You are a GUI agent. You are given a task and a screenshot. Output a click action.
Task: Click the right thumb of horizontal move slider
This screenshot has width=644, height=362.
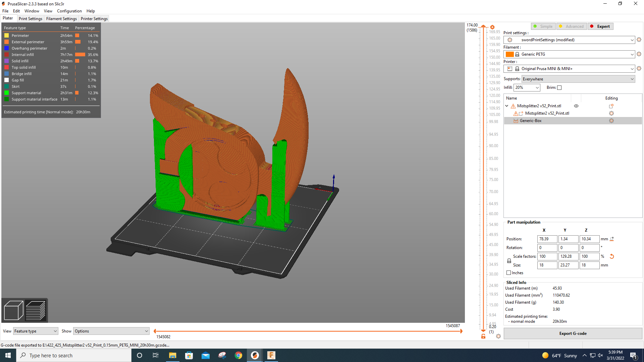click(x=461, y=331)
